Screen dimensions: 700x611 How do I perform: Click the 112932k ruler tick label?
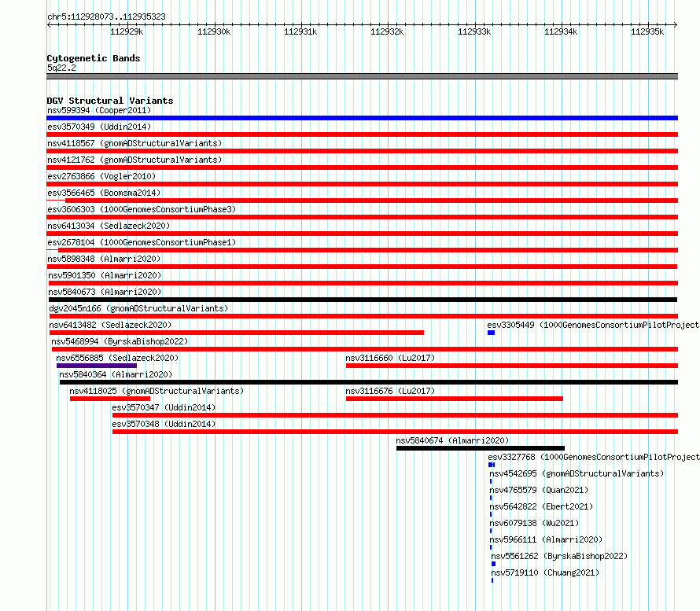(387, 31)
